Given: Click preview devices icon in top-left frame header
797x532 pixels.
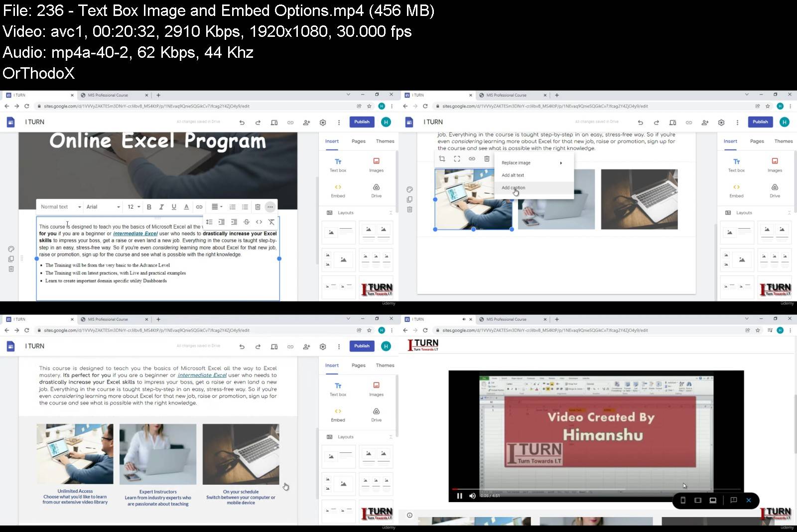Looking at the screenshot, I should click(x=274, y=122).
